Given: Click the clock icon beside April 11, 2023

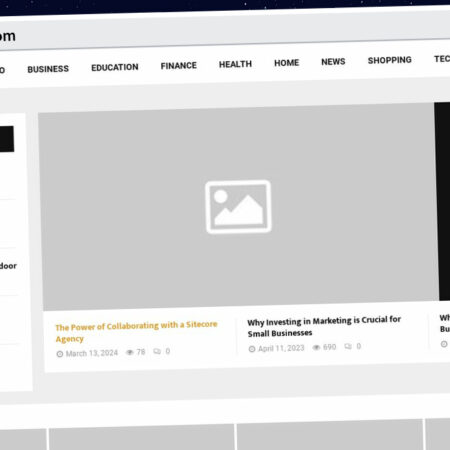Looking at the screenshot, I should pos(252,349).
